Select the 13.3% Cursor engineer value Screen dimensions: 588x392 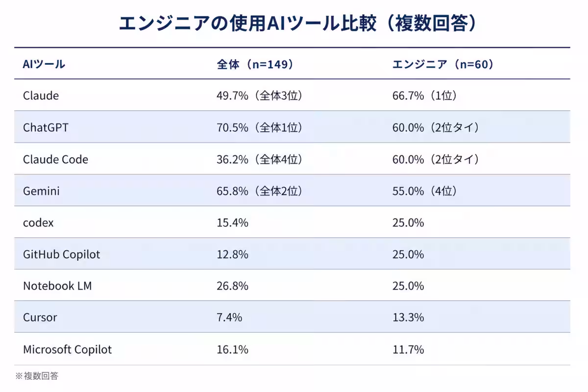(408, 317)
